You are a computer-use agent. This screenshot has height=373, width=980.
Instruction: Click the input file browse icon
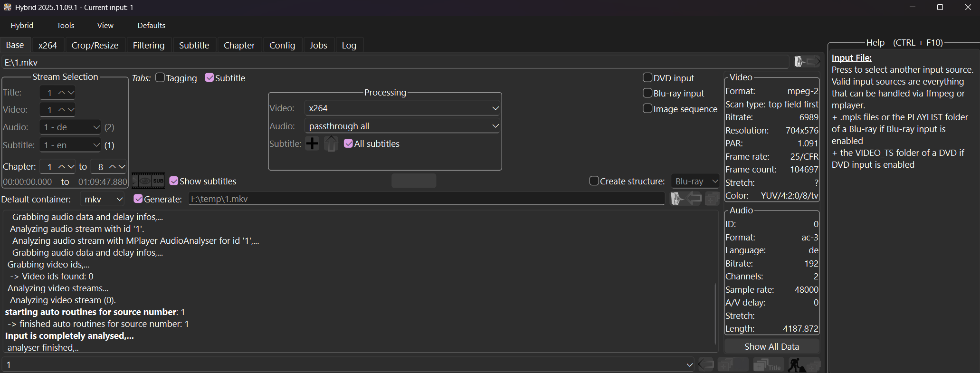tap(807, 62)
